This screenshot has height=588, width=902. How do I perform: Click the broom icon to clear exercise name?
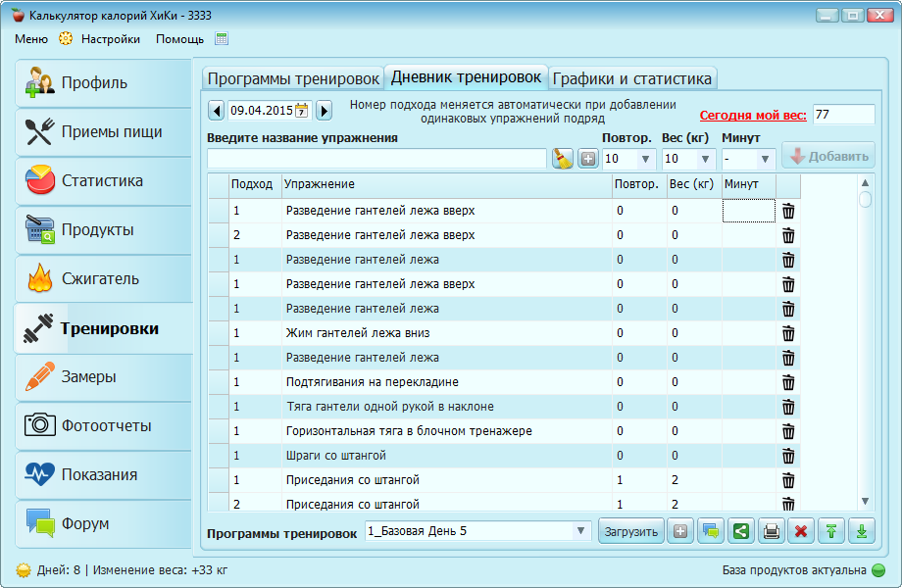[562, 158]
